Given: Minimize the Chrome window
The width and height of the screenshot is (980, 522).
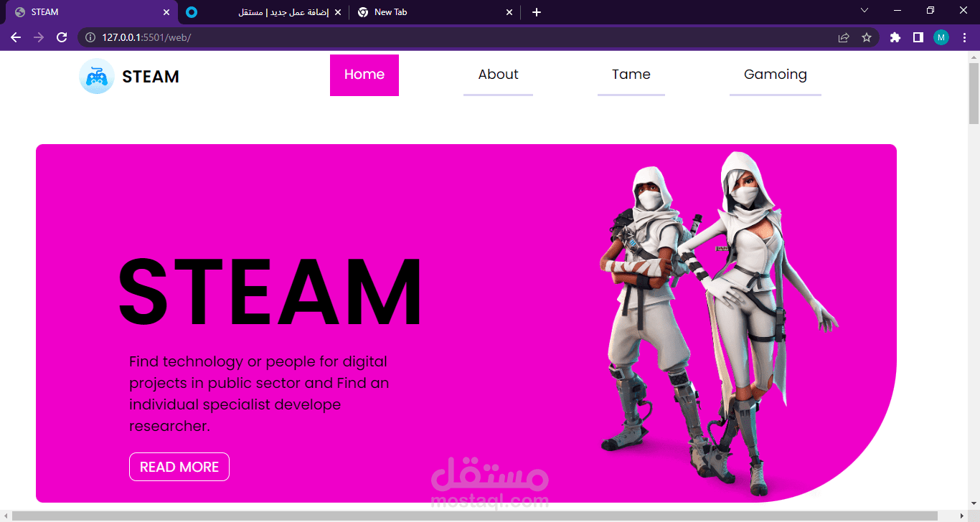Looking at the screenshot, I should pos(897,10).
